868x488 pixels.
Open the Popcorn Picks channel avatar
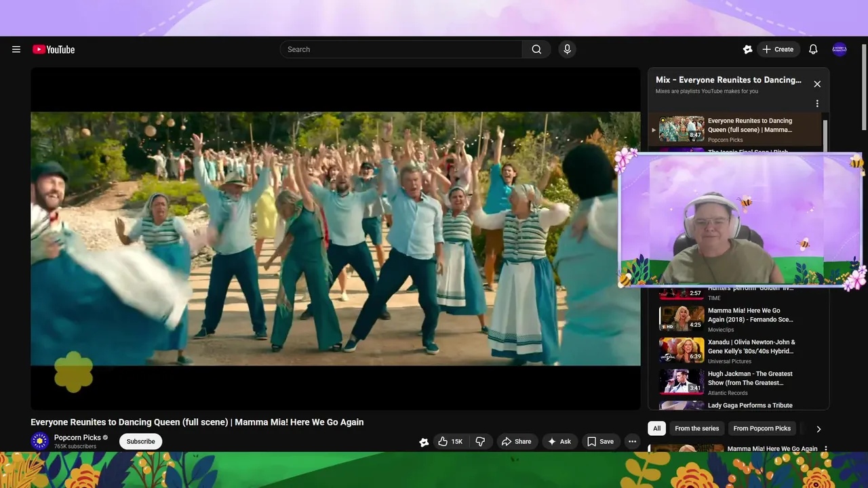pyautogui.click(x=40, y=441)
